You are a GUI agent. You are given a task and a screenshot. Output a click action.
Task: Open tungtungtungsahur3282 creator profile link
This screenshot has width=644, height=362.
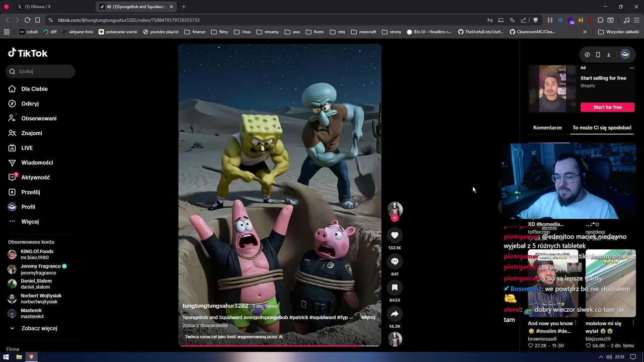pyautogui.click(x=215, y=306)
